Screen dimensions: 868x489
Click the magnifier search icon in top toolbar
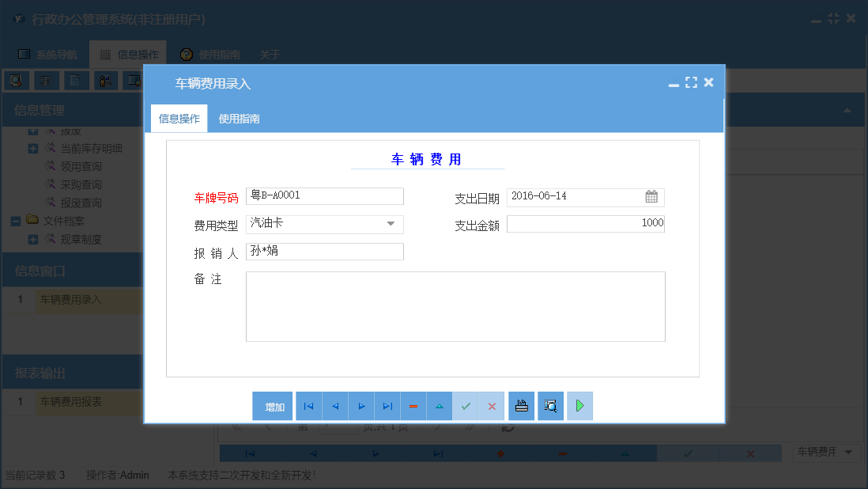[x=17, y=80]
